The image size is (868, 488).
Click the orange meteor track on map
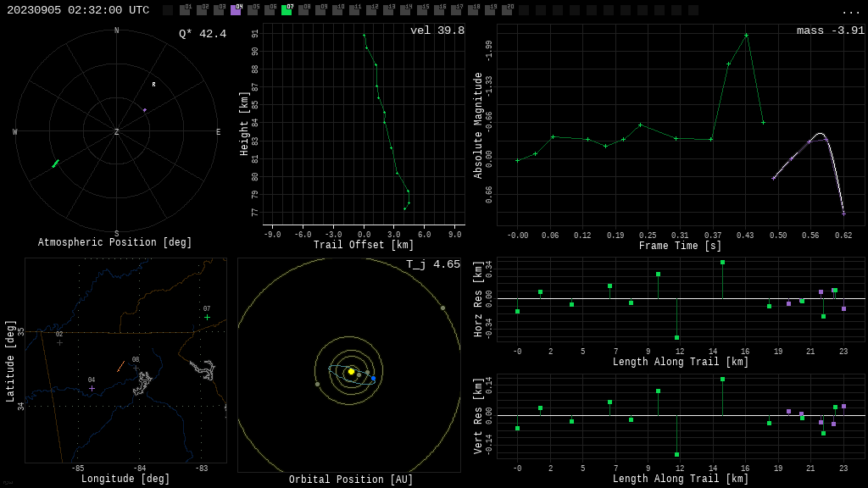tap(120, 367)
